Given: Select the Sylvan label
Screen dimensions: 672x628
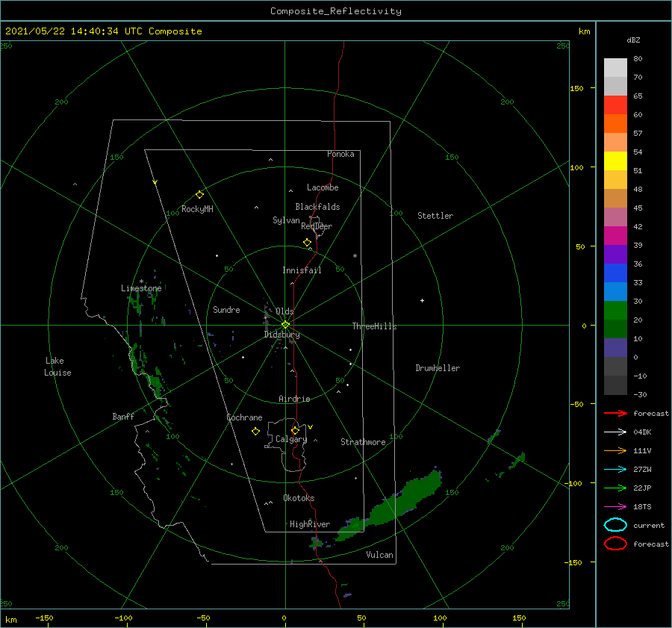Looking at the screenshot, I should click(286, 220).
